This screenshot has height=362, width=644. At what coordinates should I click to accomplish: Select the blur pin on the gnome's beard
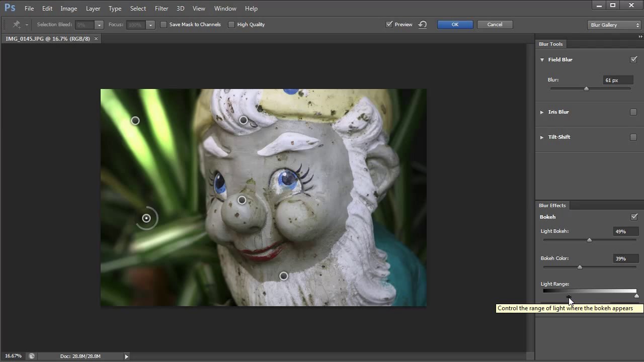click(284, 276)
